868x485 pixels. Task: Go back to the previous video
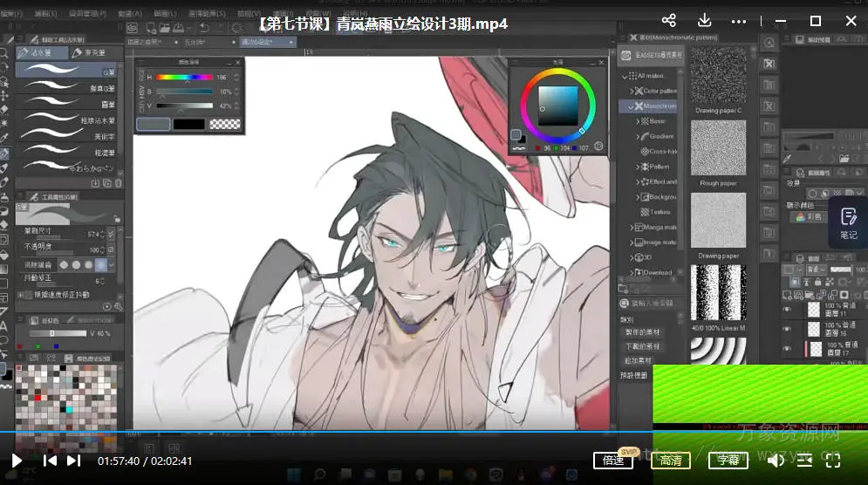pos(50,461)
